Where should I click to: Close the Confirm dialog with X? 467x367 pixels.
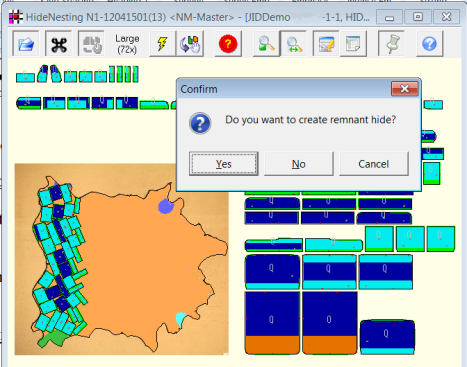(x=405, y=89)
